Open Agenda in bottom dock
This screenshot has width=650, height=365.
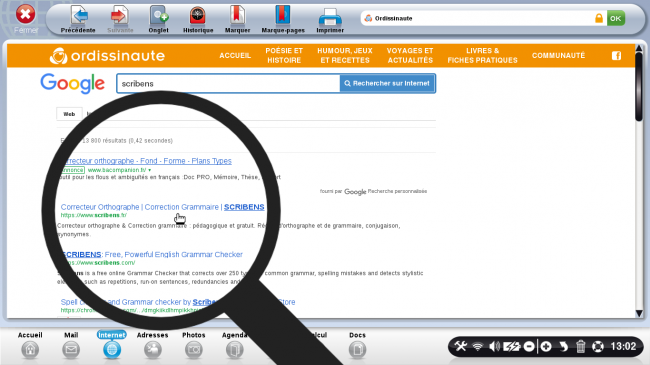[235, 346]
